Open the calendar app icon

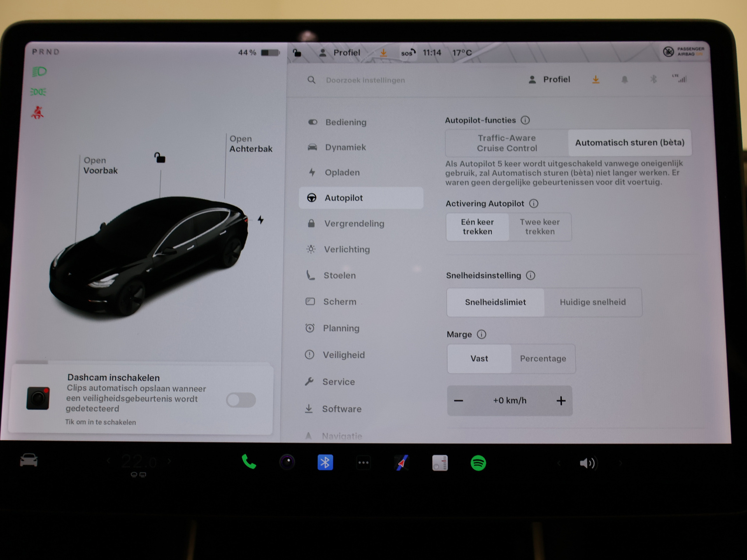pyautogui.click(x=440, y=463)
